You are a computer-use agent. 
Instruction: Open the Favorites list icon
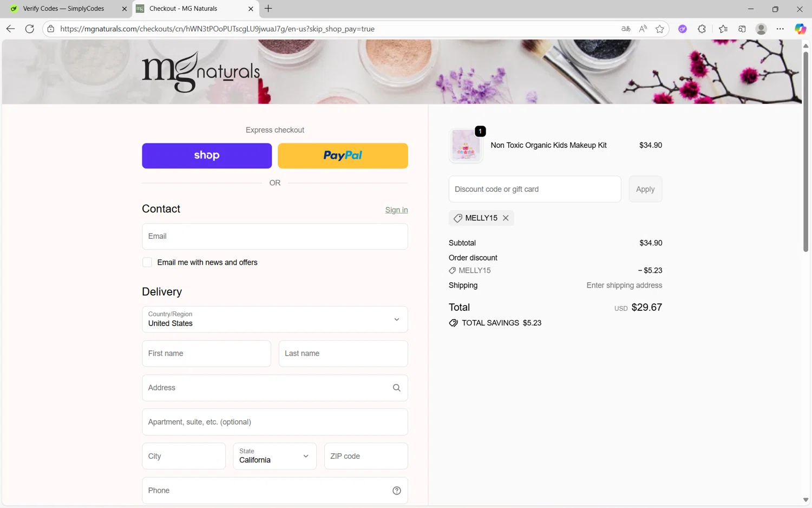point(723,29)
